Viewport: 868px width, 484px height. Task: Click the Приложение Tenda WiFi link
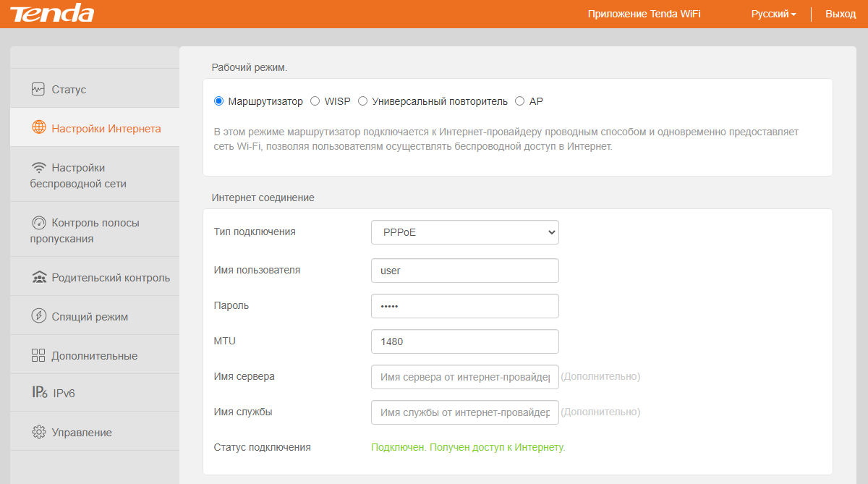pyautogui.click(x=644, y=14)
